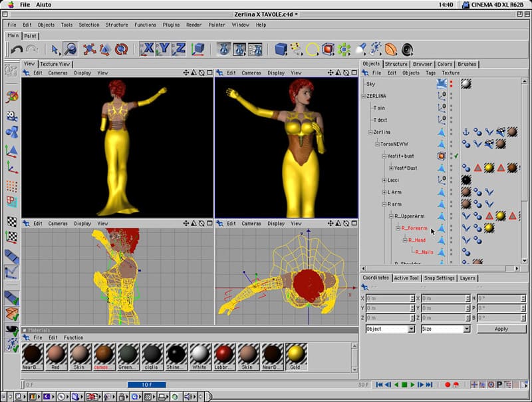
Task: Collapse the R_UpperArm node
Action: [391, 216]
